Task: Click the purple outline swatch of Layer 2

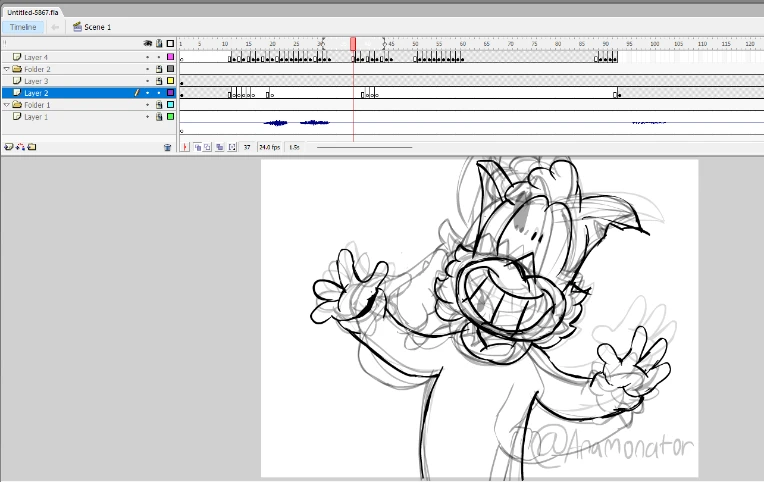Action: click(170, 93)
